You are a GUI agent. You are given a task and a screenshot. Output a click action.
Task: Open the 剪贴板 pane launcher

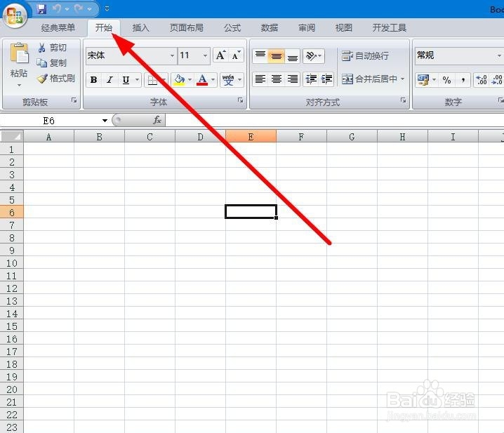point(74,100)
